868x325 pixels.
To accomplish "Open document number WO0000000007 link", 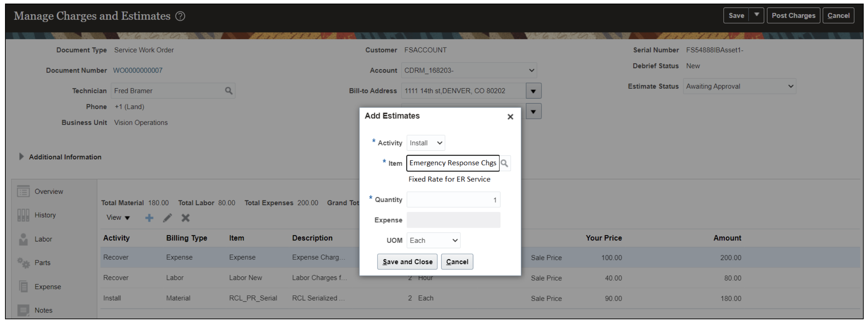I will click(x=138, y=70).
